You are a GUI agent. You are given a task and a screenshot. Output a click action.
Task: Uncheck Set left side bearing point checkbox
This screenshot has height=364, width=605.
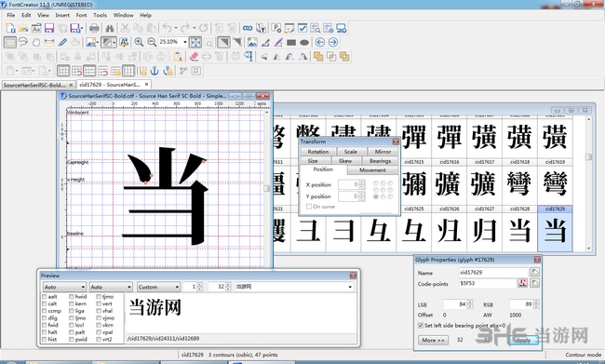421,326
